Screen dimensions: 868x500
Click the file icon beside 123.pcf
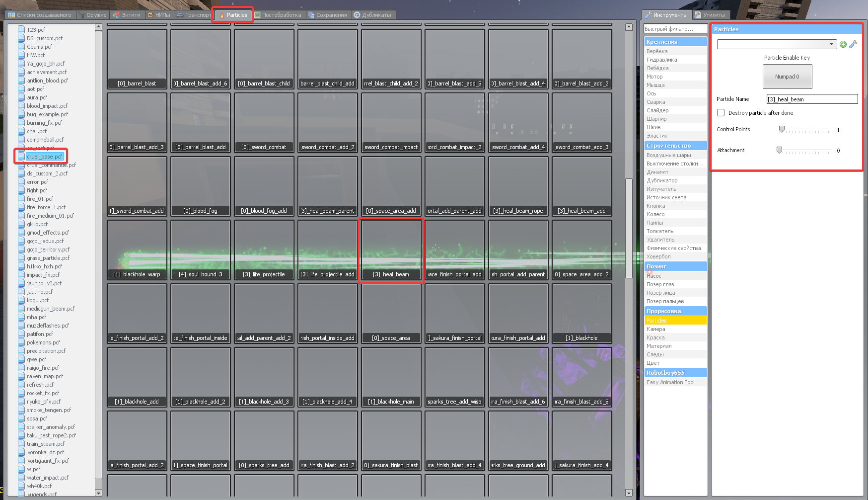[21, 30]
